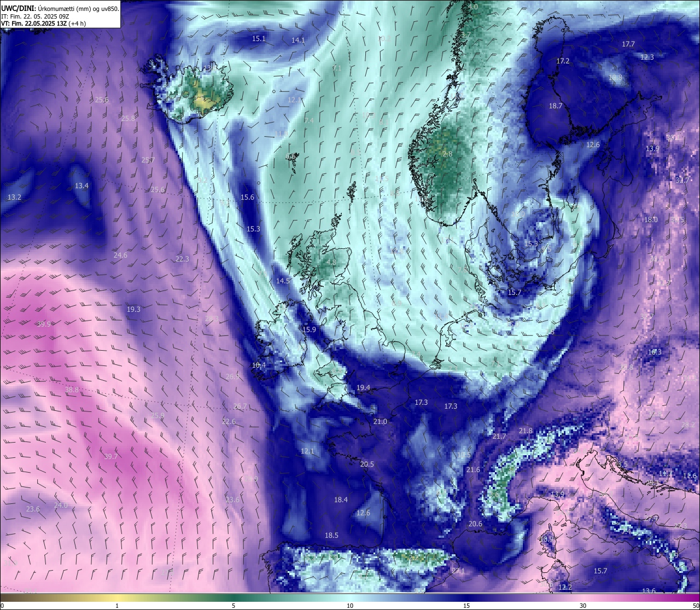Click the 20.5 value over France
This screenshot has width=700, height=610.
click(x=367, y=464)
